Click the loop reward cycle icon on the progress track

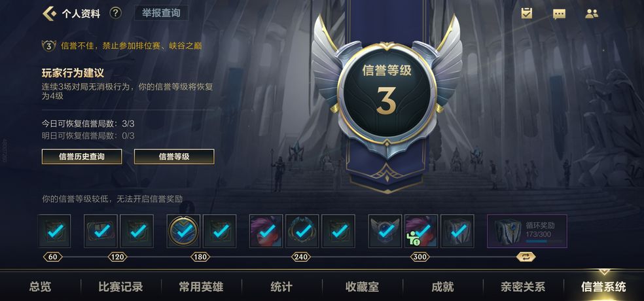526,257
